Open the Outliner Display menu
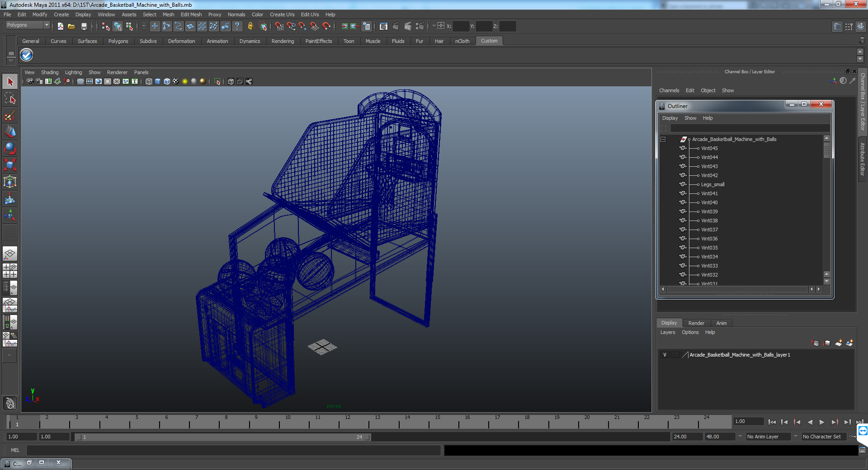The image size is (868, 470). click(670, 118)
